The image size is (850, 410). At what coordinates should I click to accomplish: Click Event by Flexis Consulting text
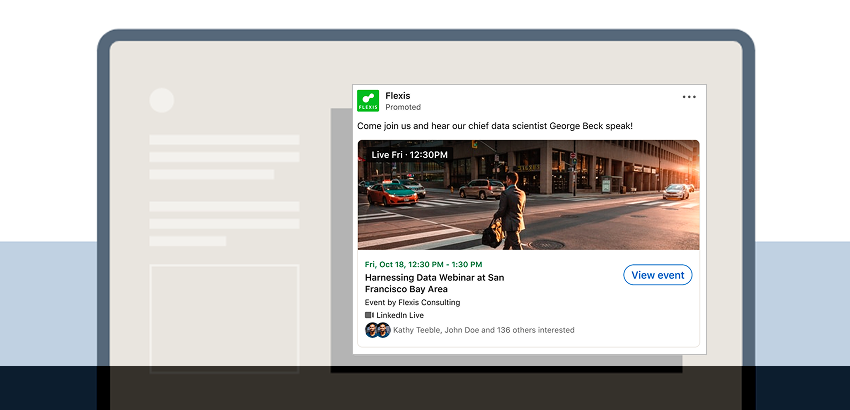[413, 303]
